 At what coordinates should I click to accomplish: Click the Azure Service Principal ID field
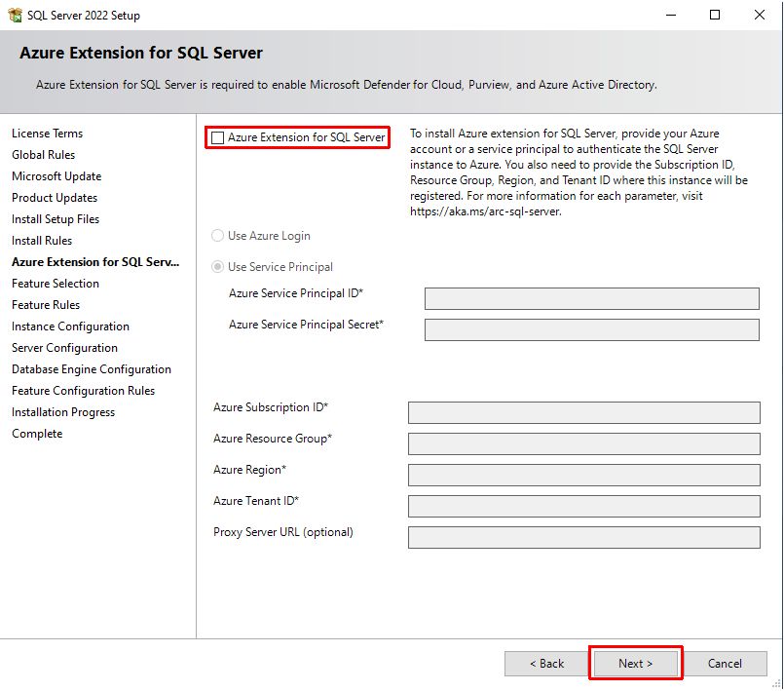(x=591, y=298)
